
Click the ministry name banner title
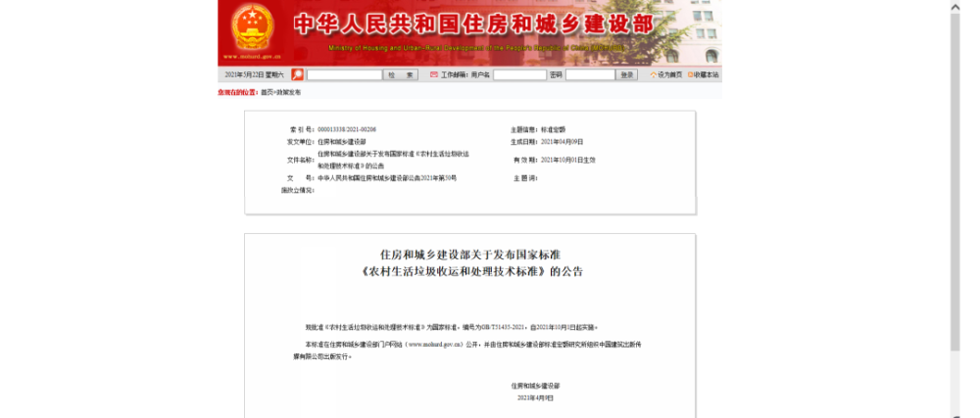point(473,23)
